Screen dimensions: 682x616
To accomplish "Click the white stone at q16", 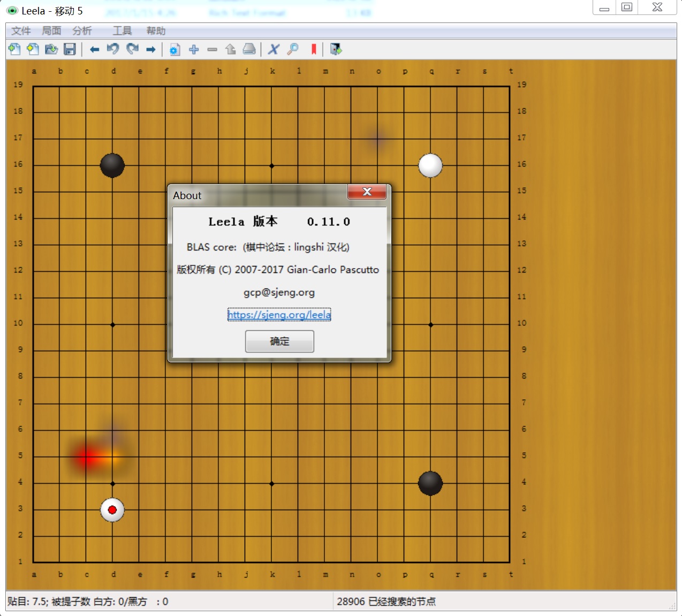I will tap(430, 165).
